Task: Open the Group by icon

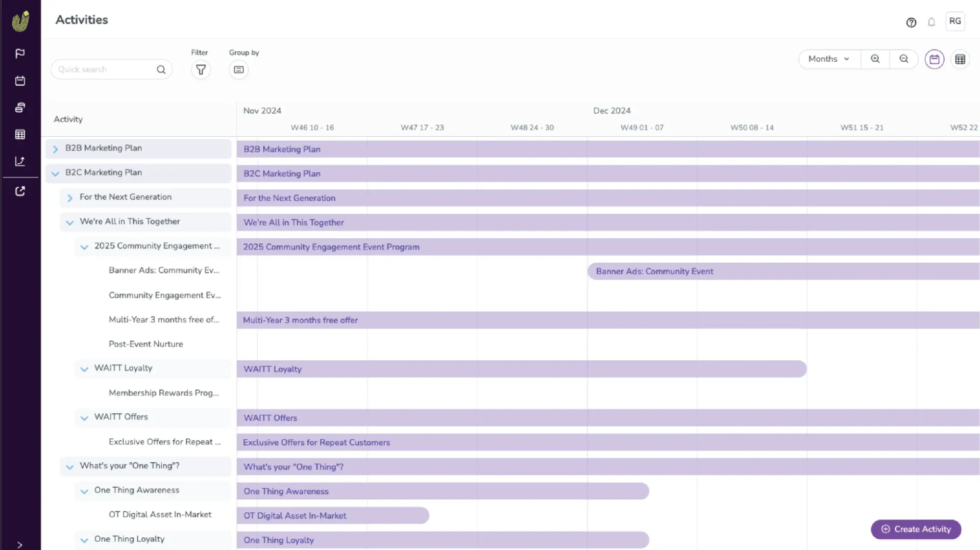Action: [238, 69]
